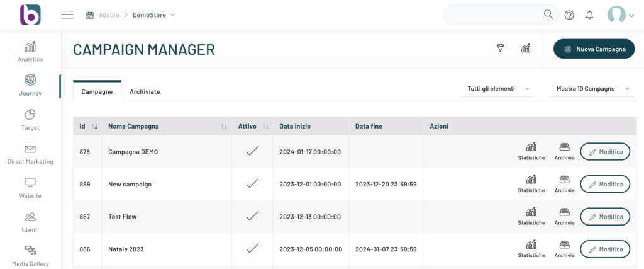
Task: Open the Target sidebar section
Action: (x=30, y=120)
